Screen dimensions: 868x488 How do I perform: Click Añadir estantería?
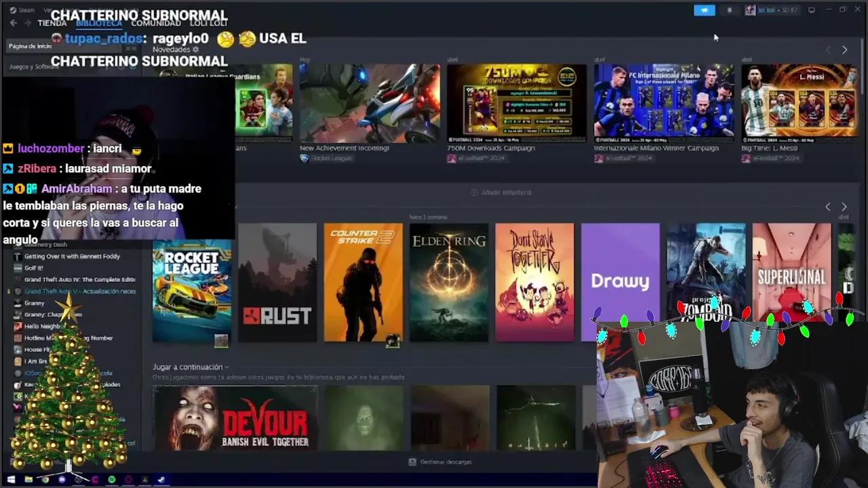coord(501,192)
